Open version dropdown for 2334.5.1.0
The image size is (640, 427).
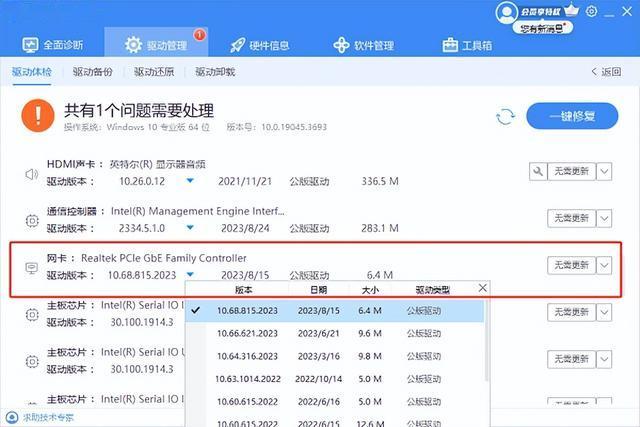click(x=190, y=227)
